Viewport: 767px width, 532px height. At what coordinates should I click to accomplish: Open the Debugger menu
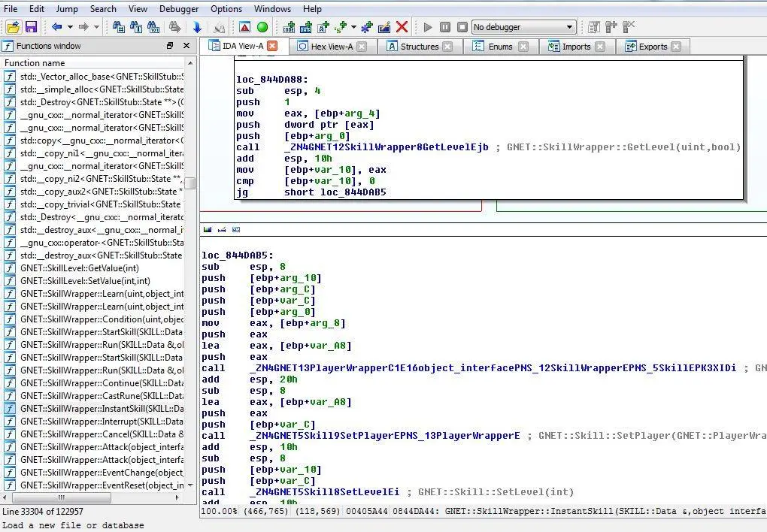179,9
